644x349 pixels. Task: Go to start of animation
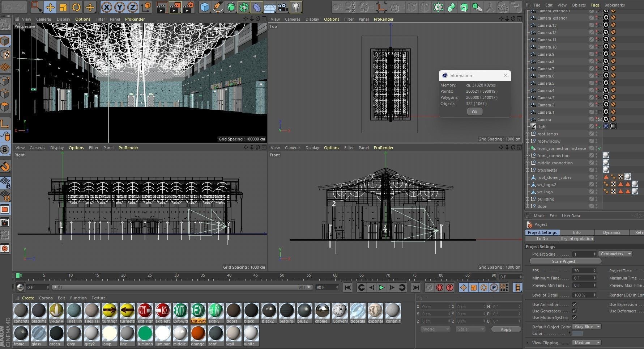point(347,287)
